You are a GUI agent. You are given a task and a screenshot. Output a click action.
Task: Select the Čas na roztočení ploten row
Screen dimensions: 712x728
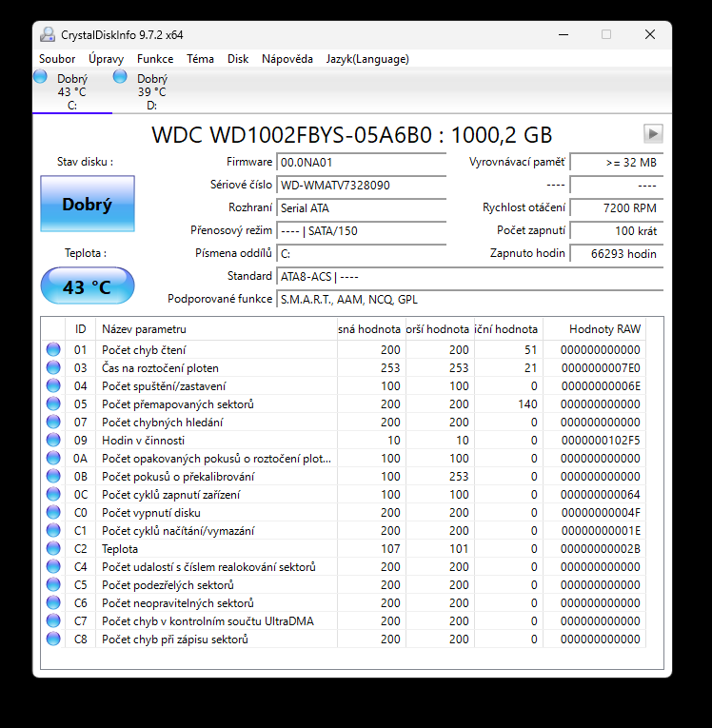tap(344, 367)
